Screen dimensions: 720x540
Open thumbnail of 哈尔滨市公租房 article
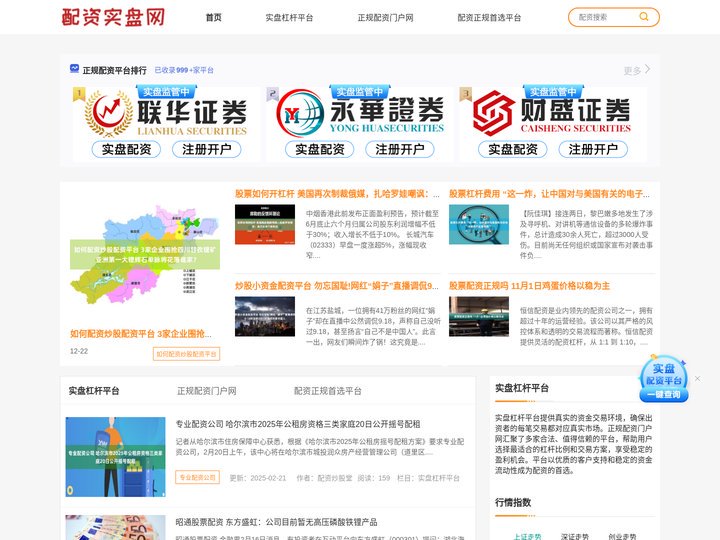115,457
